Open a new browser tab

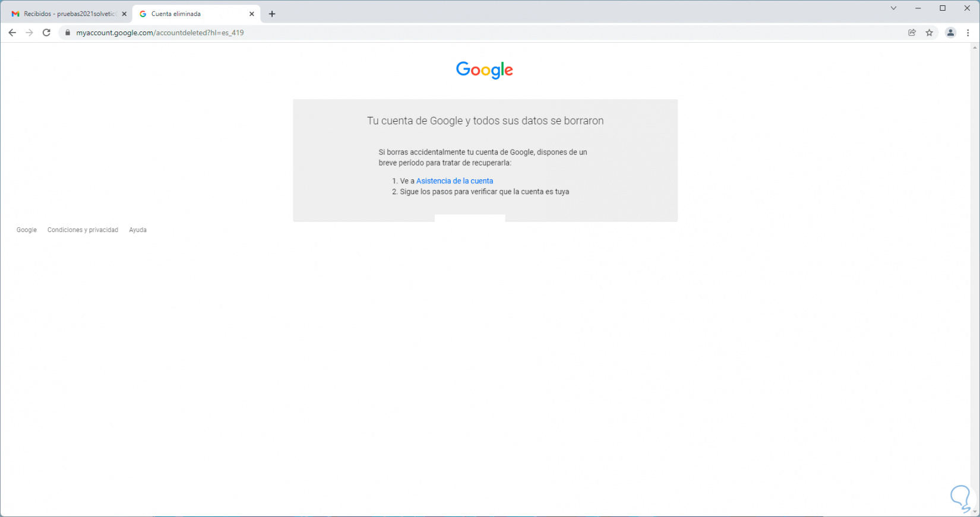(x=272, y=14)
